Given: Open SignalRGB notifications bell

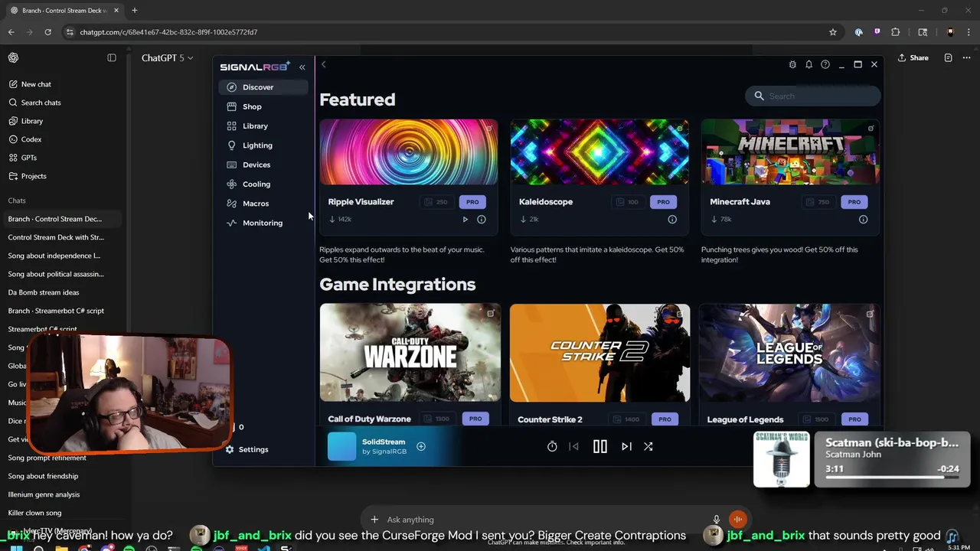Looking at the screenshot, I should pos(808,64).
